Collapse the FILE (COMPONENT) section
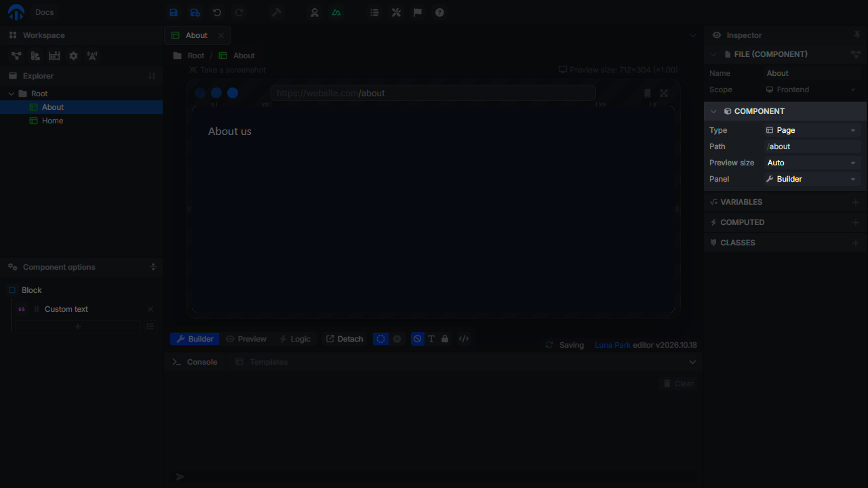The image size is (868, 488). coord(713,54)
